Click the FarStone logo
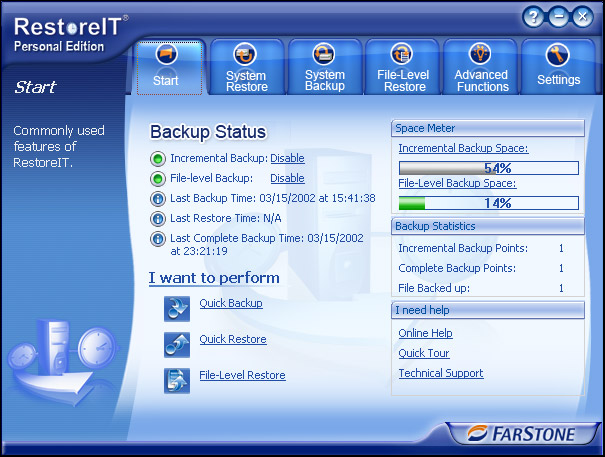605x457 pixels. click(522, 435)
